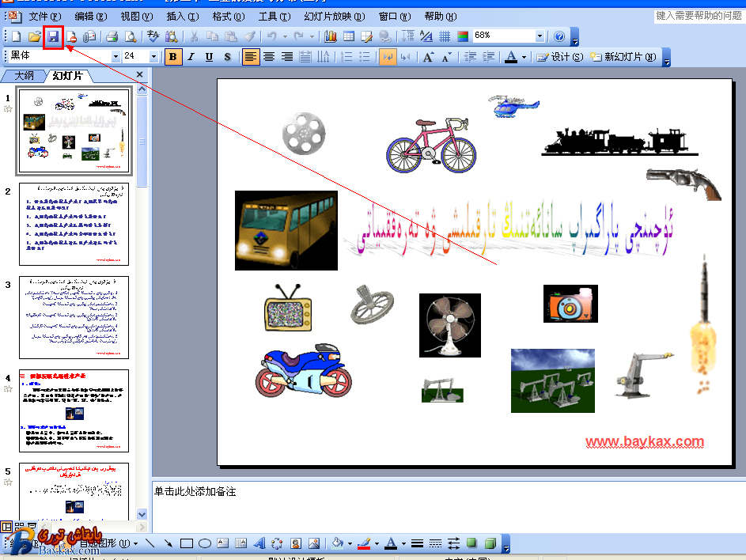Toggle Underline formatting
This screenshot has width=746, height=560.
pyautogui.click(x=209, y=57)
